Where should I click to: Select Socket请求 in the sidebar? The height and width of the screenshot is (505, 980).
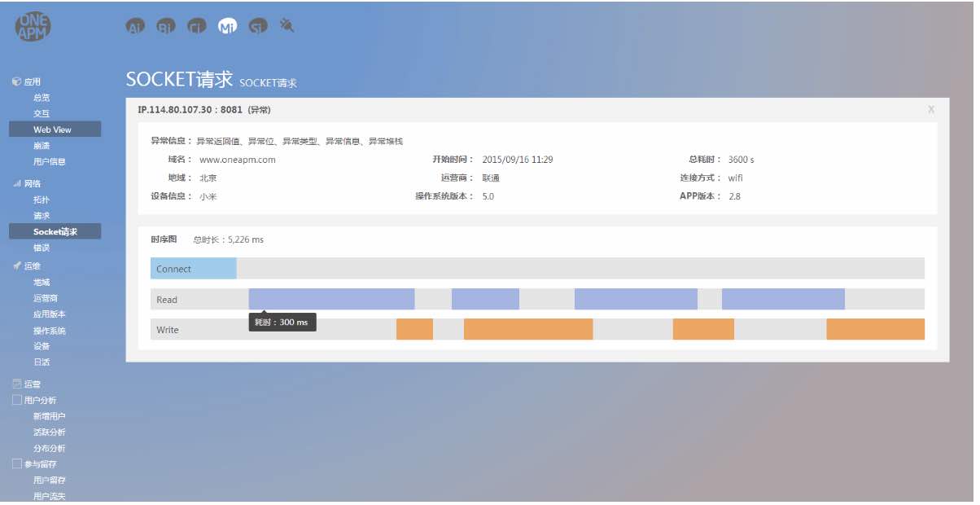click(x=55, y=232)
